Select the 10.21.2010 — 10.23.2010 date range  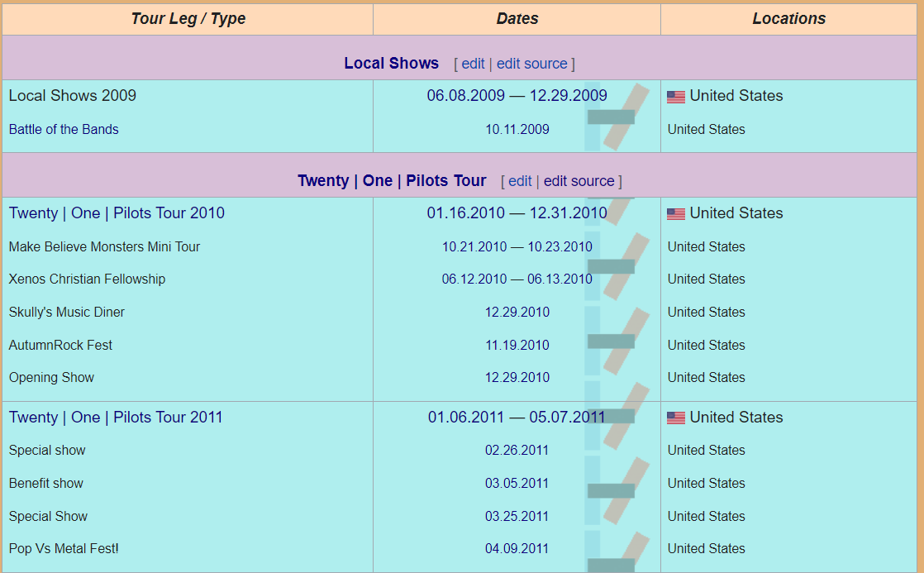click(517, 246)
